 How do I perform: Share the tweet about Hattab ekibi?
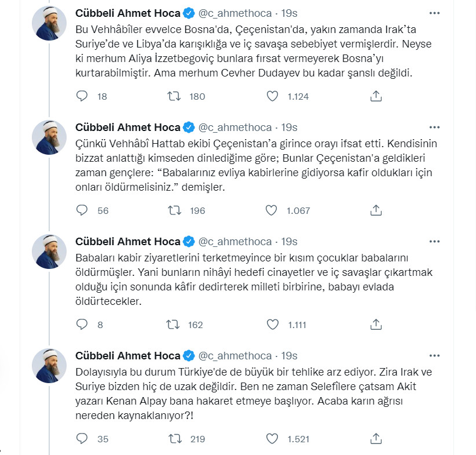tap(375, 210)
